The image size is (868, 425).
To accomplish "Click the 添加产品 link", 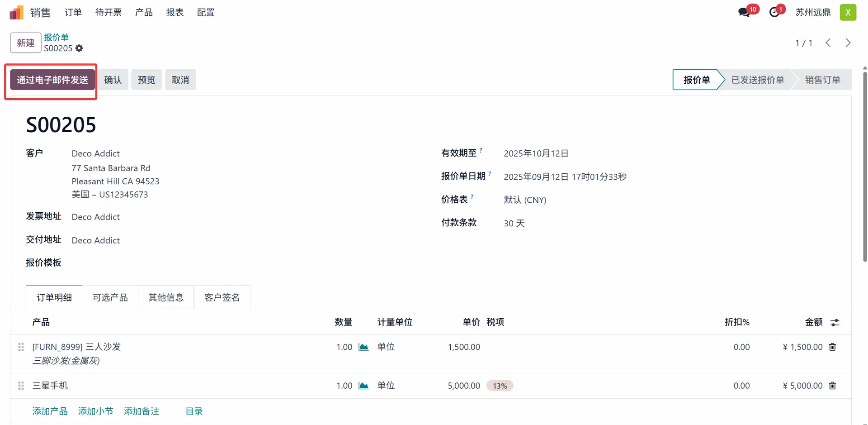I will coord(50,411).
